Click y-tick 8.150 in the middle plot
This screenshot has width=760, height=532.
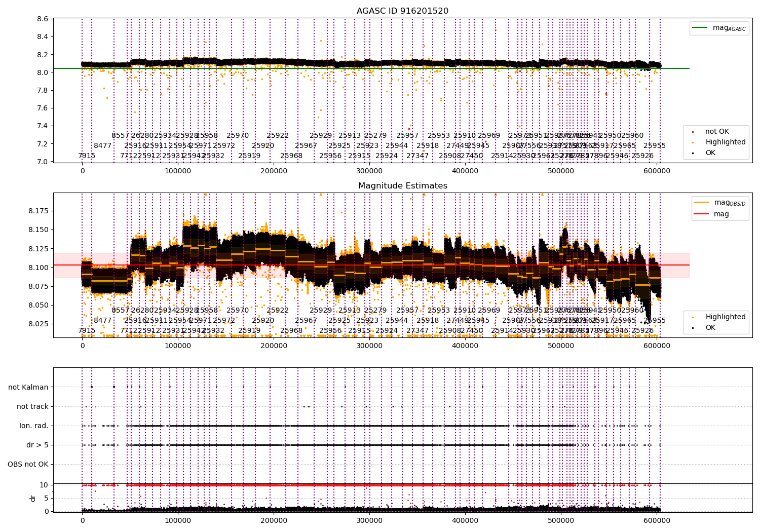(x=39, y=230)
